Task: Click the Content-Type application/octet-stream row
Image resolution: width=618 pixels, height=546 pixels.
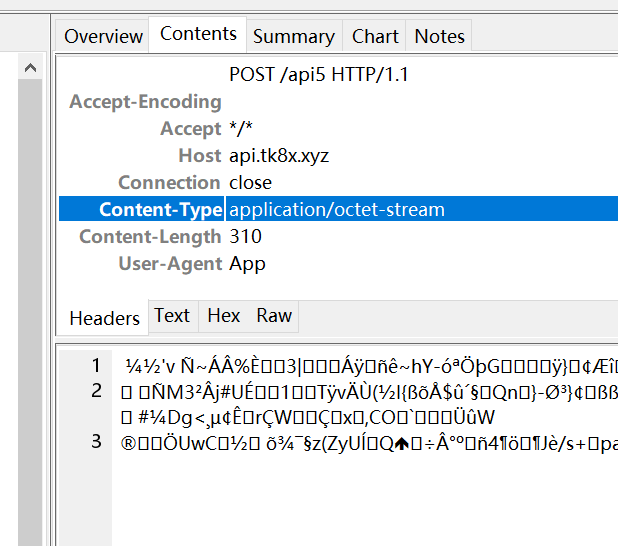Action: pyautogui.click(x=336, y=210)
